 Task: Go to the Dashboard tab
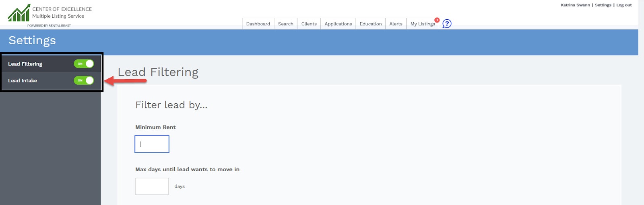coord(258,24)
